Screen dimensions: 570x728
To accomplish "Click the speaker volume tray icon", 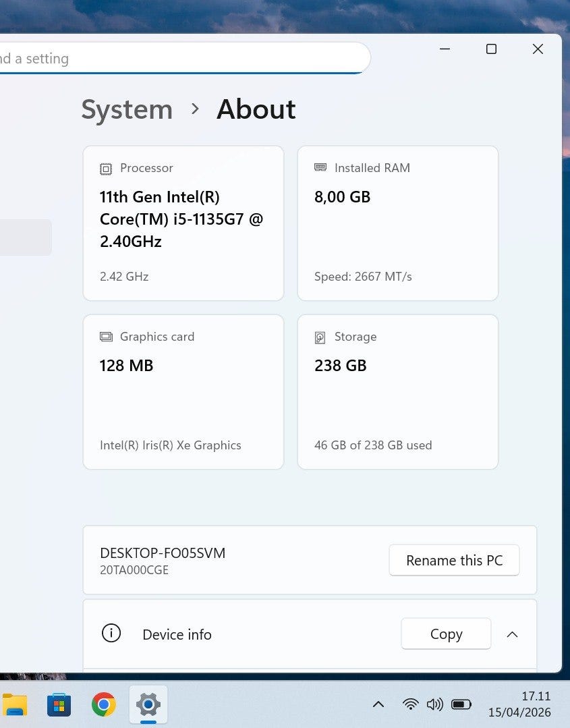I will pos(435,704).
